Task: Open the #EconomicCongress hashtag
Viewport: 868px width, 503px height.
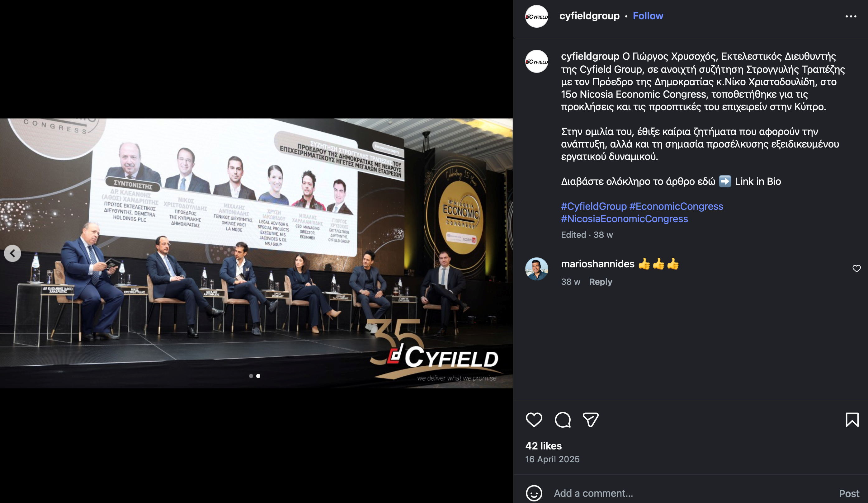Action: tap(676, 206)
